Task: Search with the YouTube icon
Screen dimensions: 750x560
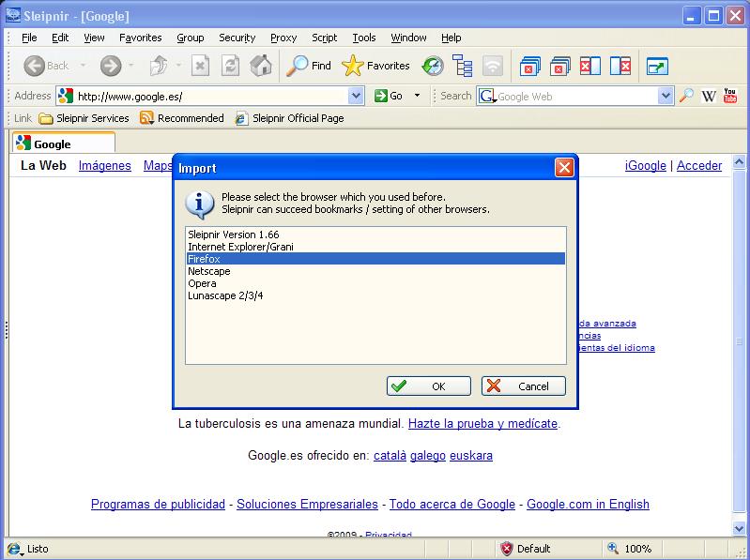Action: click(730, 96)
